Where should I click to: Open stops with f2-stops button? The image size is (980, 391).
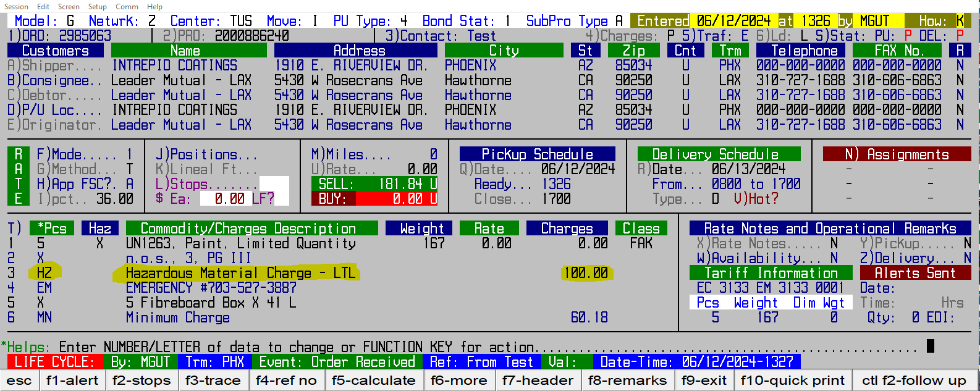(x=142, y=380)
